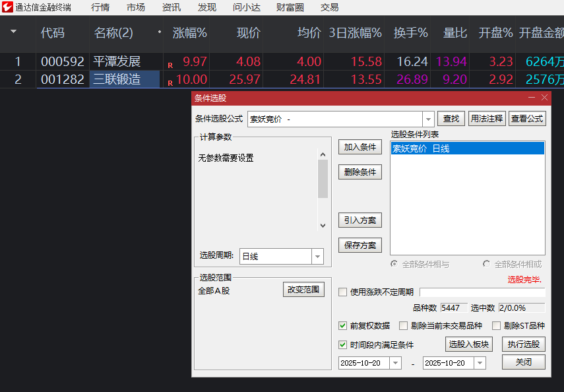Open the 财富圈 menu
564x392 pixels.
(x=290, y=7)
